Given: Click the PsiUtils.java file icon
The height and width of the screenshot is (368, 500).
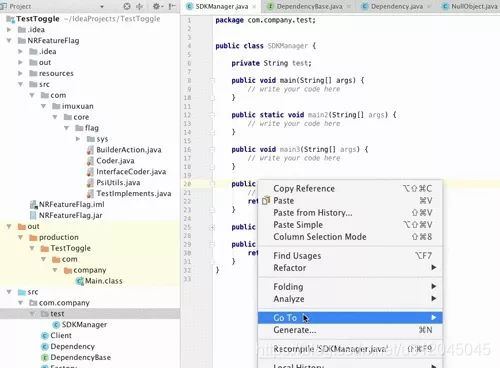Looking at the screenshot, I should (x=90, y=183).
